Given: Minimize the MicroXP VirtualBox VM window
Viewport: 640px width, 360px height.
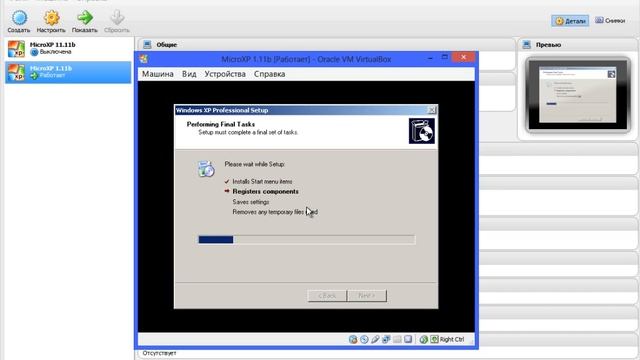Looking at the screenshot, I should [x=430, y=58].
